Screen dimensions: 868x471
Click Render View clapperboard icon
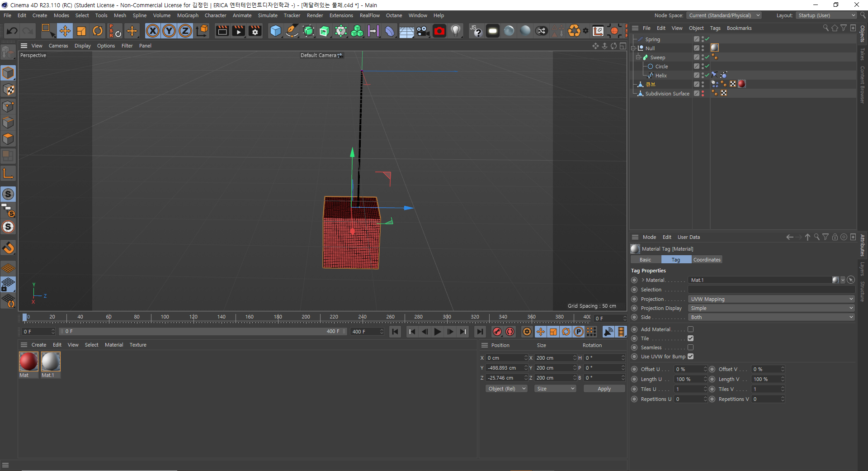coord(222,31)
